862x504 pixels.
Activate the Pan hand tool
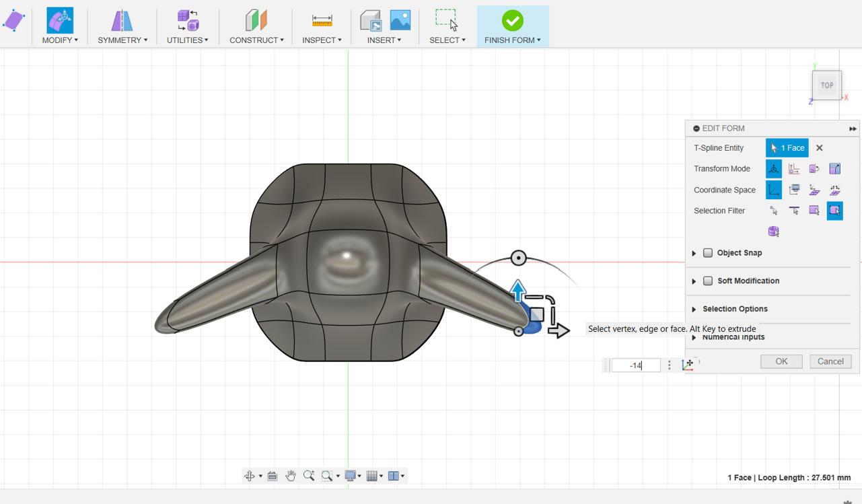[291, 476]
